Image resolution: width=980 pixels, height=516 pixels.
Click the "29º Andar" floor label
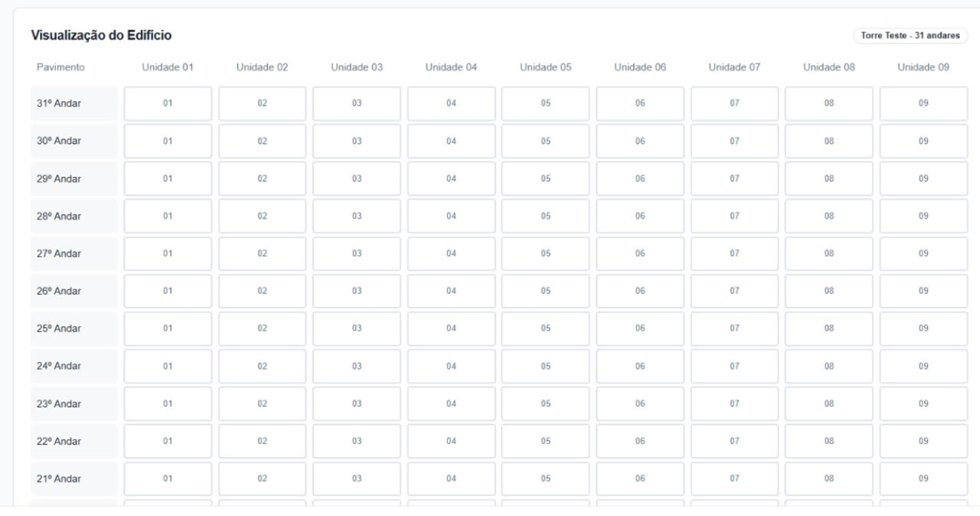click(x=59, y=178)
